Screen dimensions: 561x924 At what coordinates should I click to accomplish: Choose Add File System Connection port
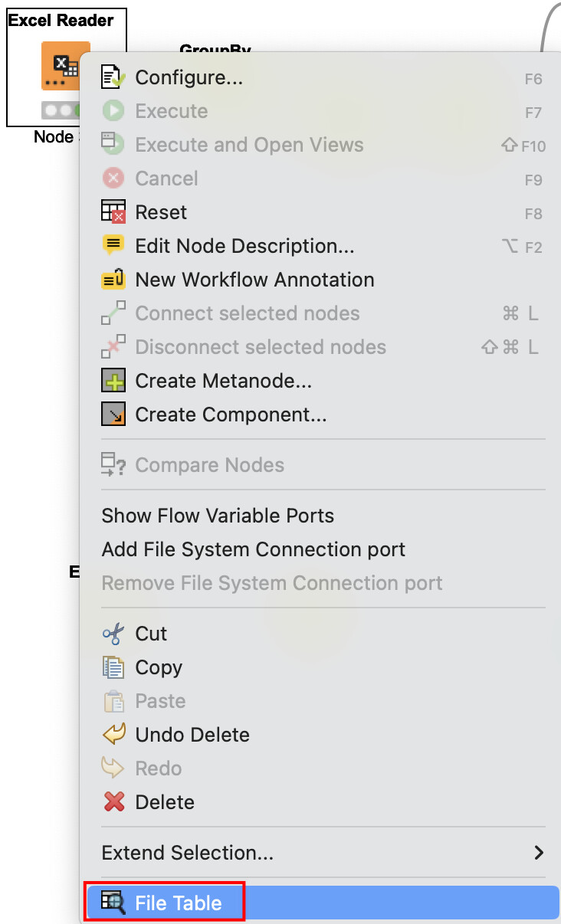pyautogui.click(x=253, y=549)
